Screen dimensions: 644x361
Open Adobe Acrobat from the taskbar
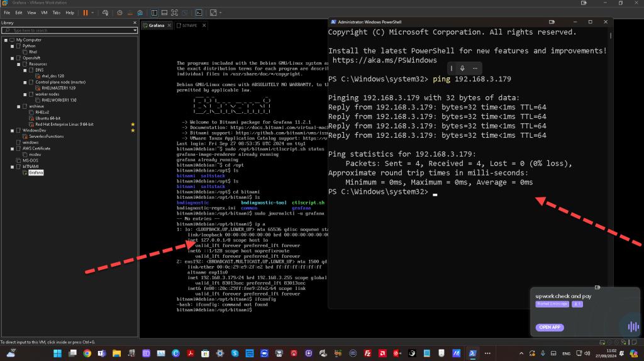[191, 353]
